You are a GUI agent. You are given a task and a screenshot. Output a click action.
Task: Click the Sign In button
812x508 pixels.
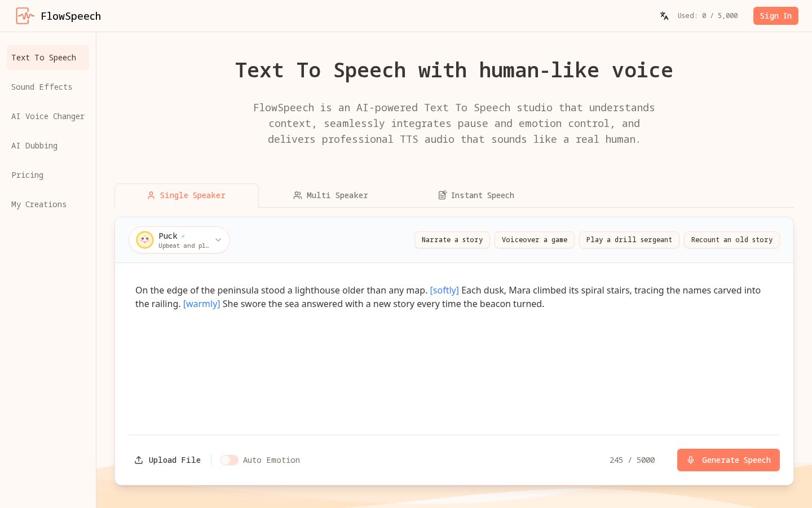pos(776,16)
